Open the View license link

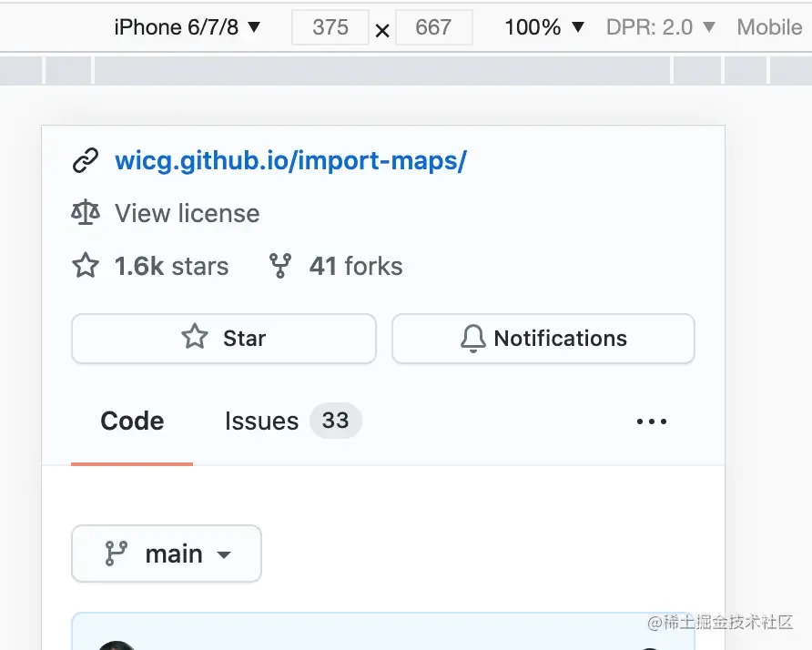187,213
